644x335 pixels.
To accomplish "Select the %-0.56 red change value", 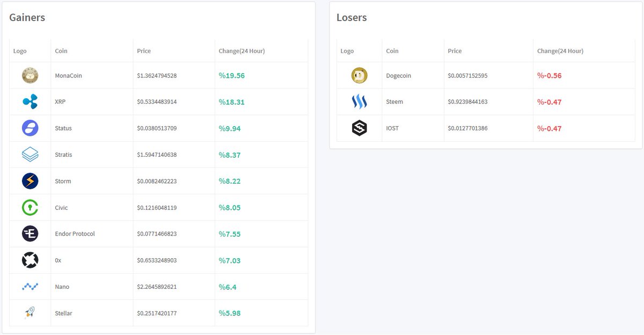I will (x=549, y=76).
